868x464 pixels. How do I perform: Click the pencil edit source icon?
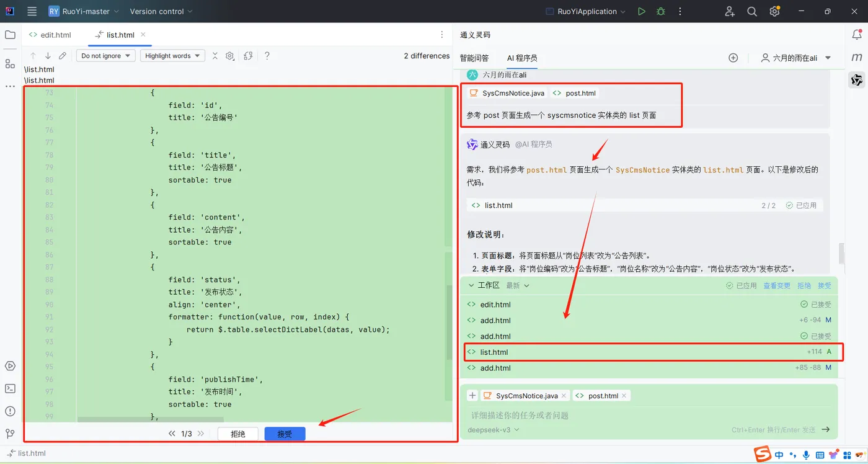pyautogui.click(x=63, y=56)
